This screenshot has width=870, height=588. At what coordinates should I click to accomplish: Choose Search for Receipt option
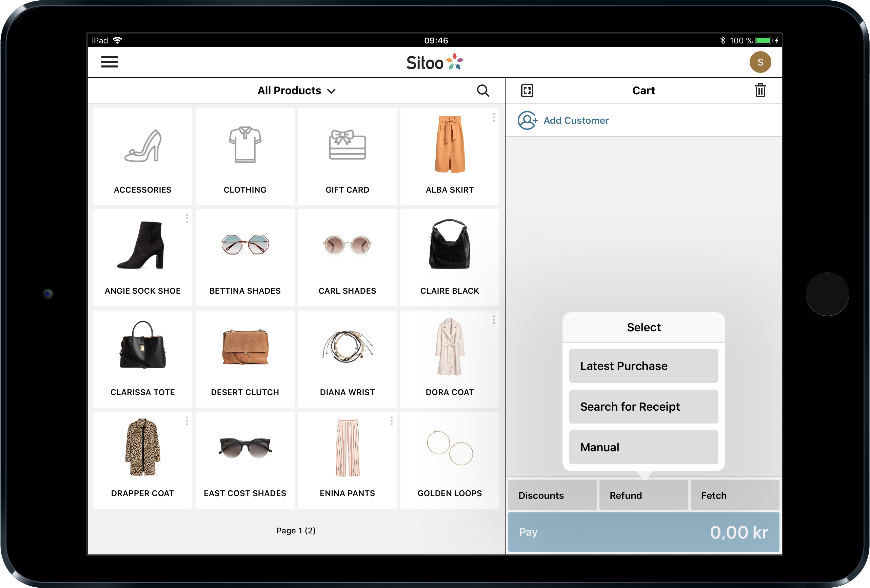(644, 407)
